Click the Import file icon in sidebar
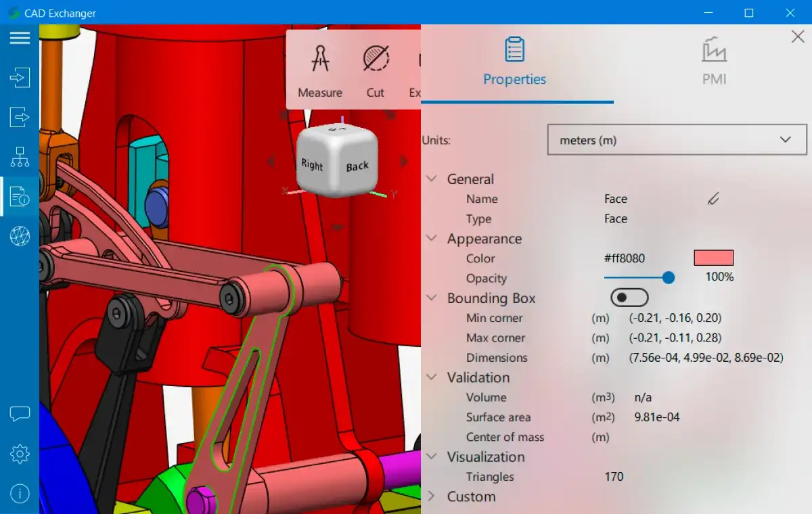This screenshot has width=812, height=514. click(20, 77)
